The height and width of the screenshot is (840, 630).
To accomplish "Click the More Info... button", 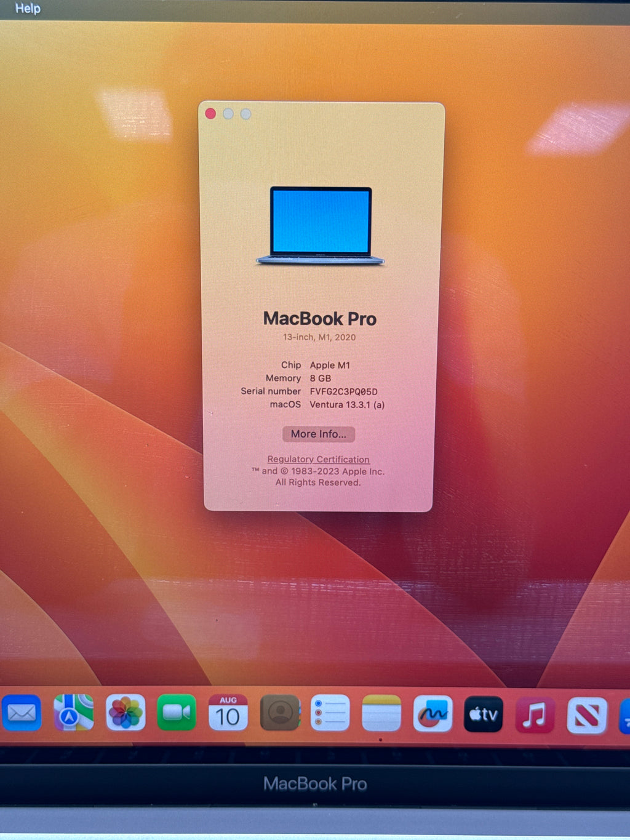I will point(319,434).
